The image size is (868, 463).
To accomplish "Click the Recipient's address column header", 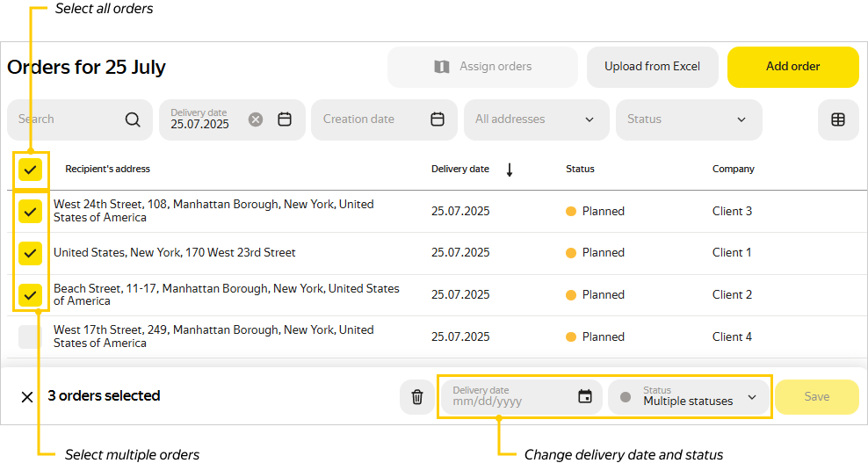I will 107,169.
